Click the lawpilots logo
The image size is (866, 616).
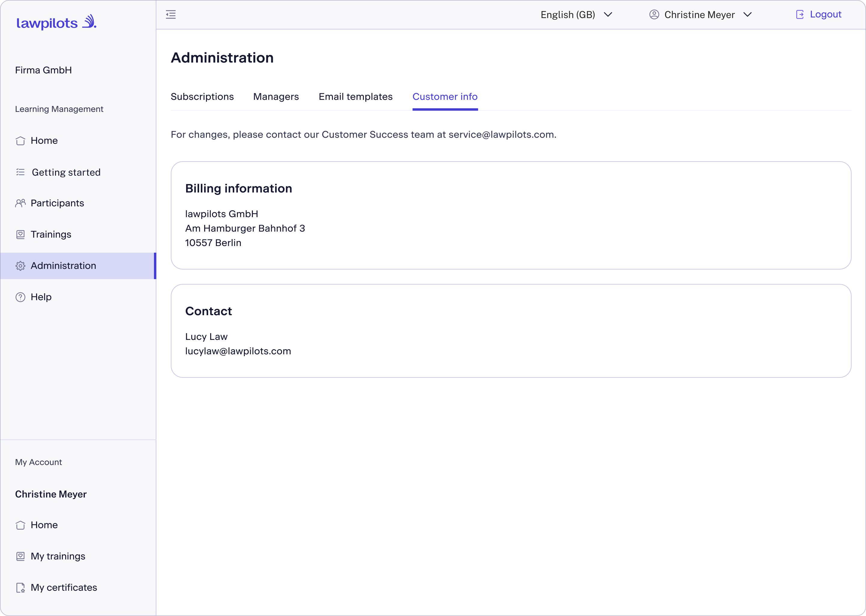click(x=57, y=22)
